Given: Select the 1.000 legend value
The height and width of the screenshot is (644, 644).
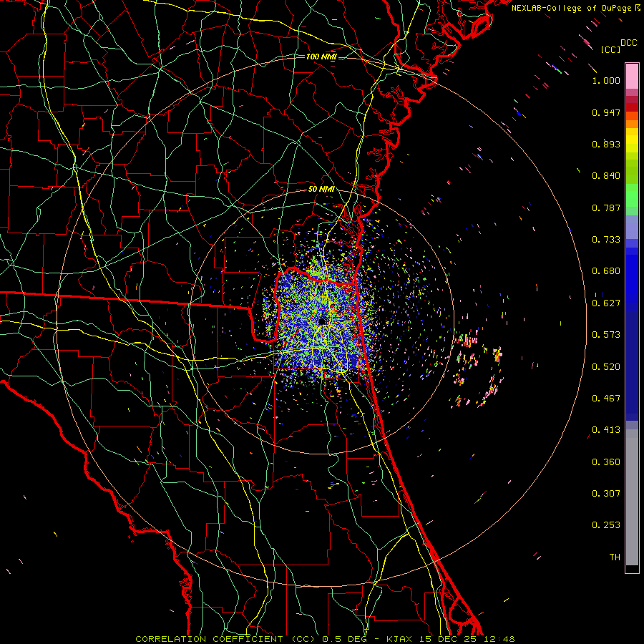Looking at the screenshot, I should tap(606, 80).
